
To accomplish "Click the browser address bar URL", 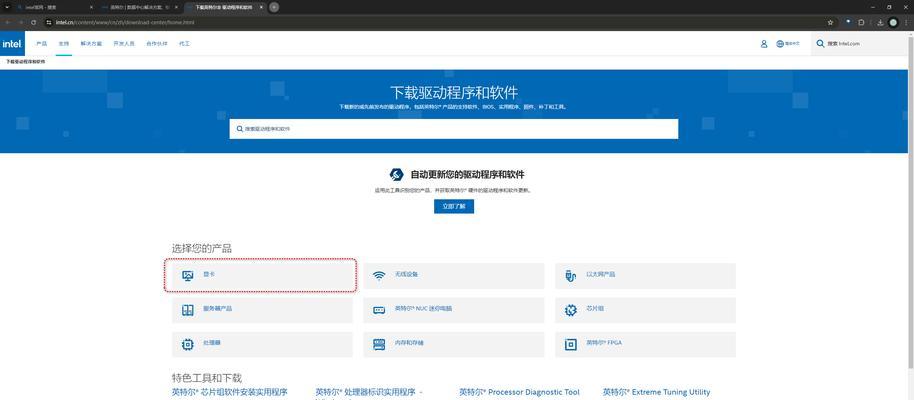I will [x=125, y=22].
